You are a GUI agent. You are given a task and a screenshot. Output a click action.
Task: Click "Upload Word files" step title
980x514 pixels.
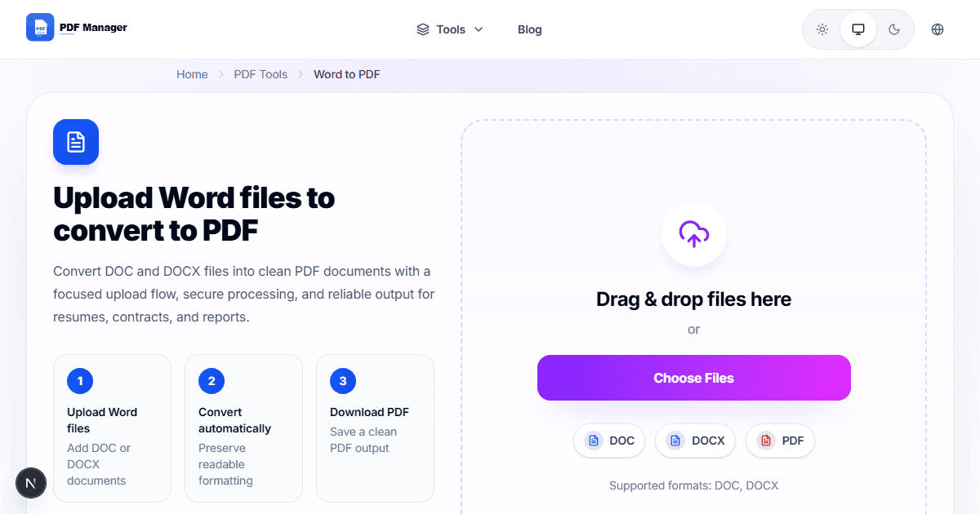[x=102, y=420]
